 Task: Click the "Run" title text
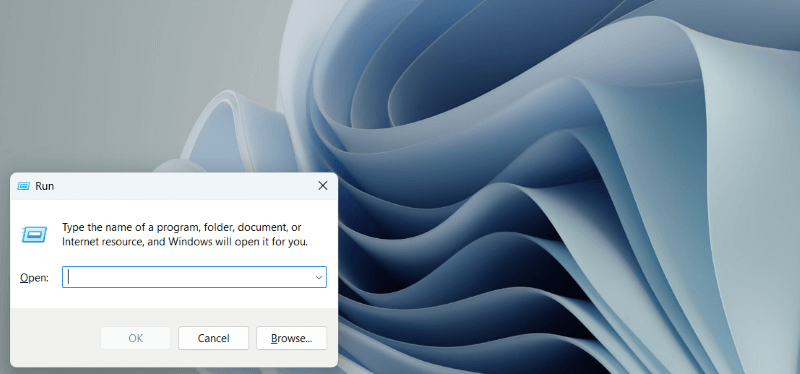pyautogui.click(x=44, y=186)
